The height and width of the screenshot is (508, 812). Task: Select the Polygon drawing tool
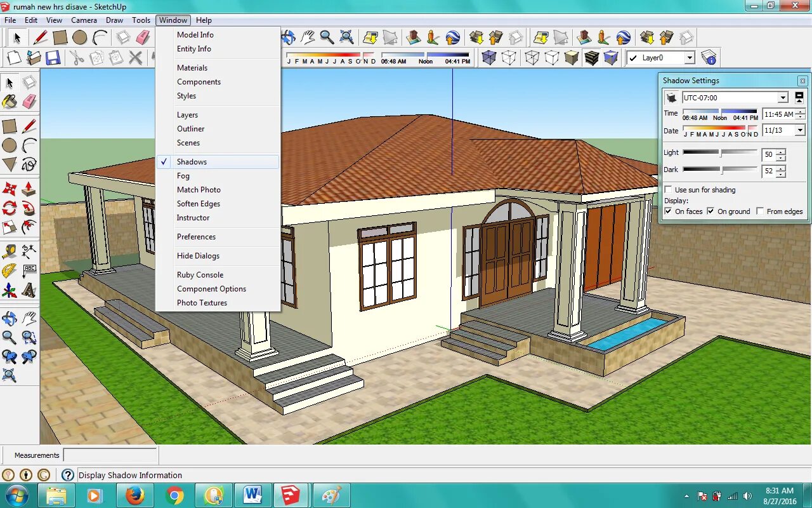[x=10, y=165]
